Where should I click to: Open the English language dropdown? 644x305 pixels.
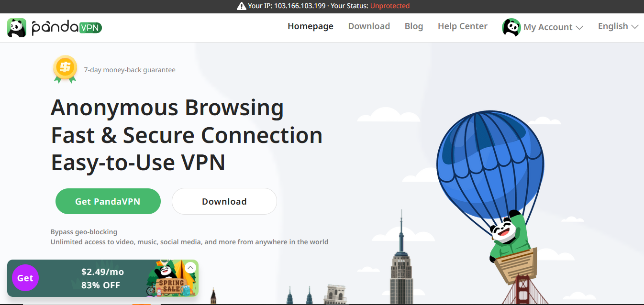point(618,26)
